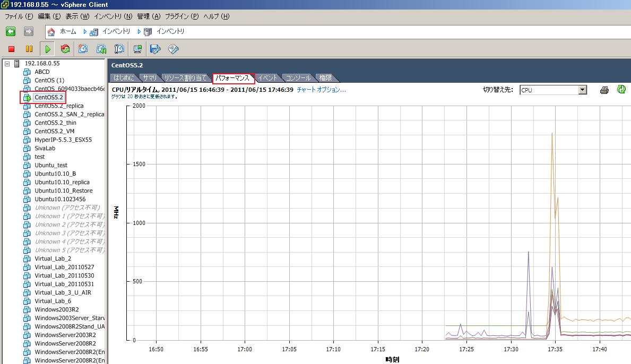
Task: Open the Snapshot Manager toolbar icon
Action: point(119,49)
